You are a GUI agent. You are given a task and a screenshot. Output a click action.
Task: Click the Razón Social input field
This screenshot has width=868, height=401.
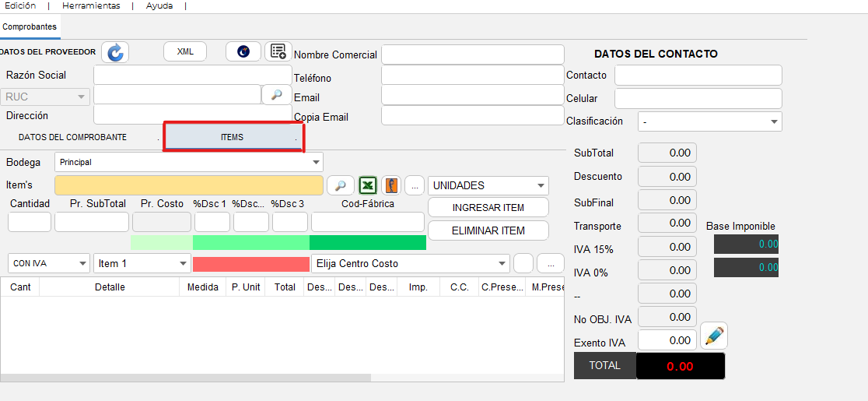[192, 76]
